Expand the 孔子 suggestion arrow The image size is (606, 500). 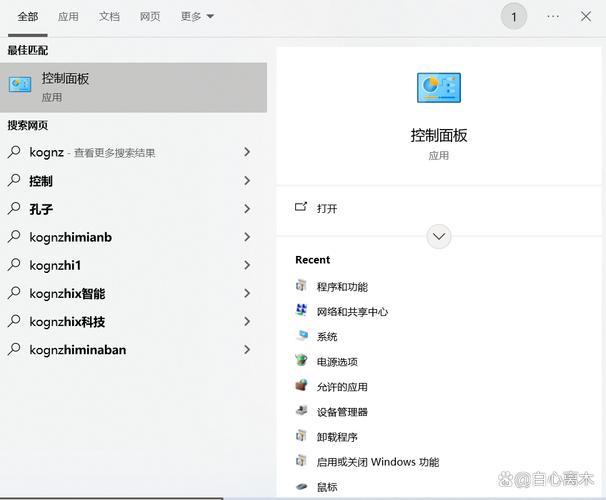click(x=247, y=209)
